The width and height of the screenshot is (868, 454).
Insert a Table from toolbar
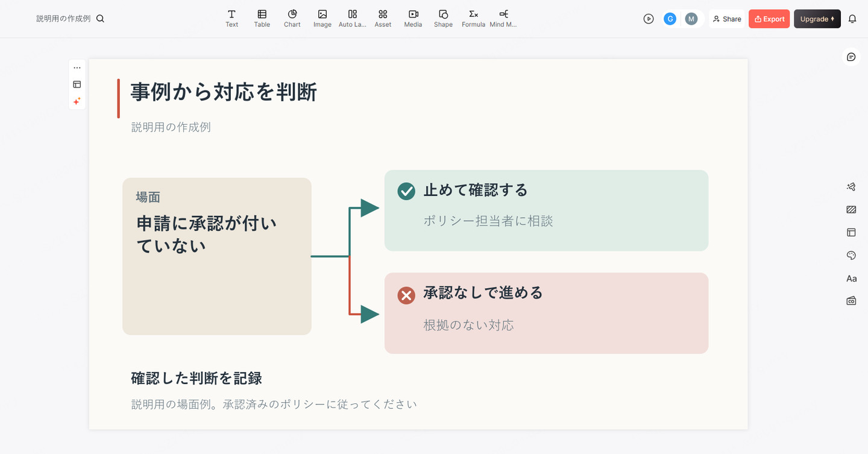(262, 19)
